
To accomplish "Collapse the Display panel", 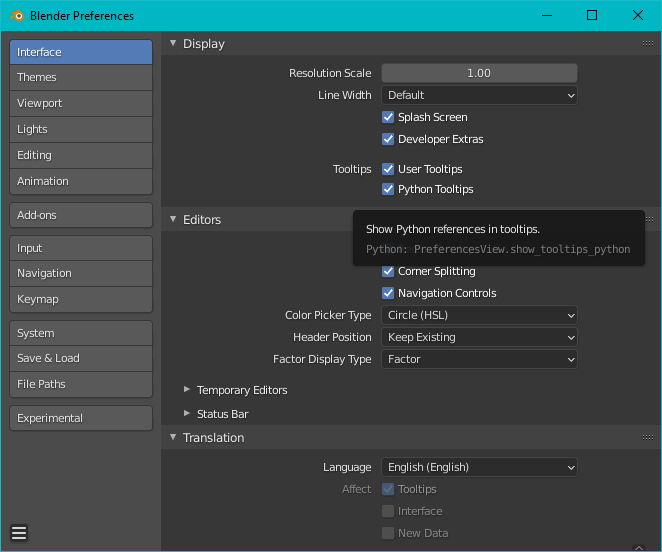I will tap(173, 43).
